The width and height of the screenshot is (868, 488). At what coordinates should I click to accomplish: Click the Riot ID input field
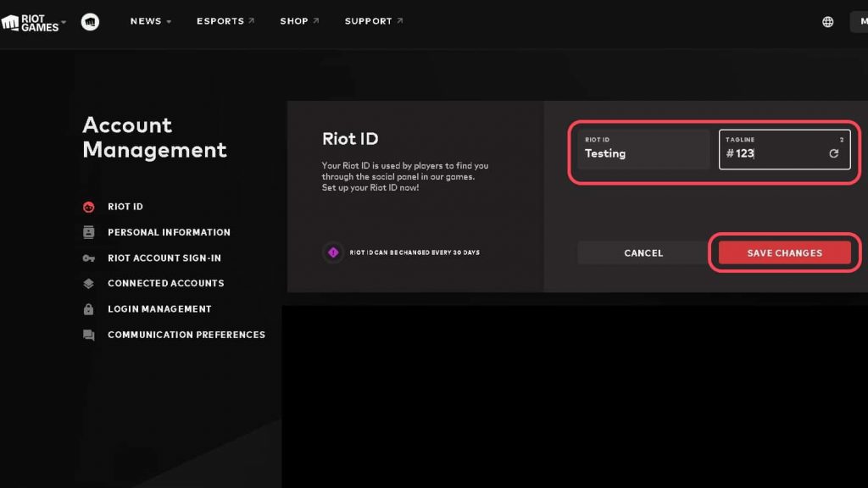coord(643,149)
